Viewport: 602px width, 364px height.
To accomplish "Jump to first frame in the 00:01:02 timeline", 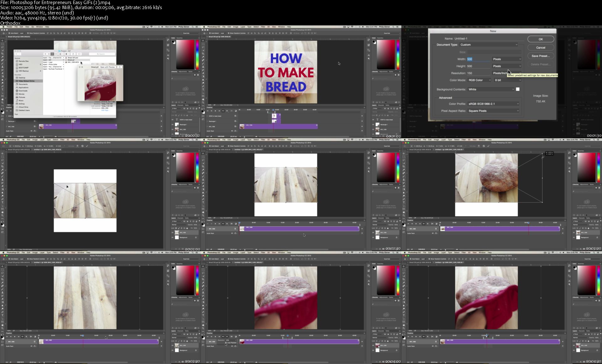I will tap(208, 111).
